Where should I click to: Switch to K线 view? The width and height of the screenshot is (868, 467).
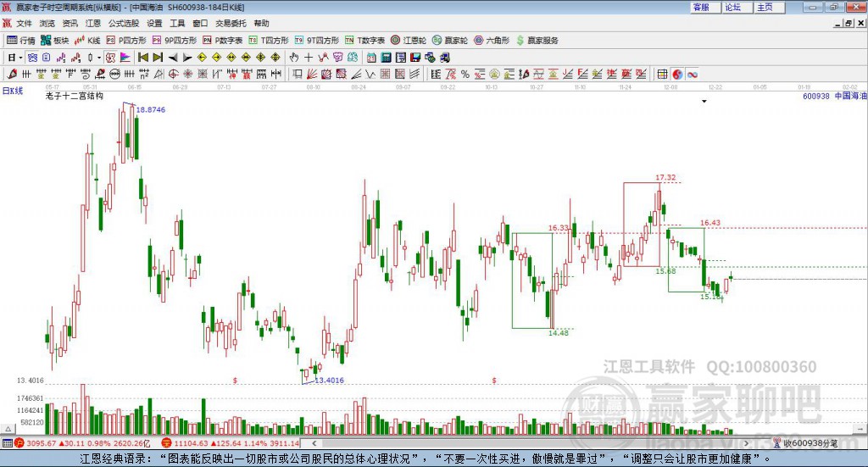click(x=87, y=41)
